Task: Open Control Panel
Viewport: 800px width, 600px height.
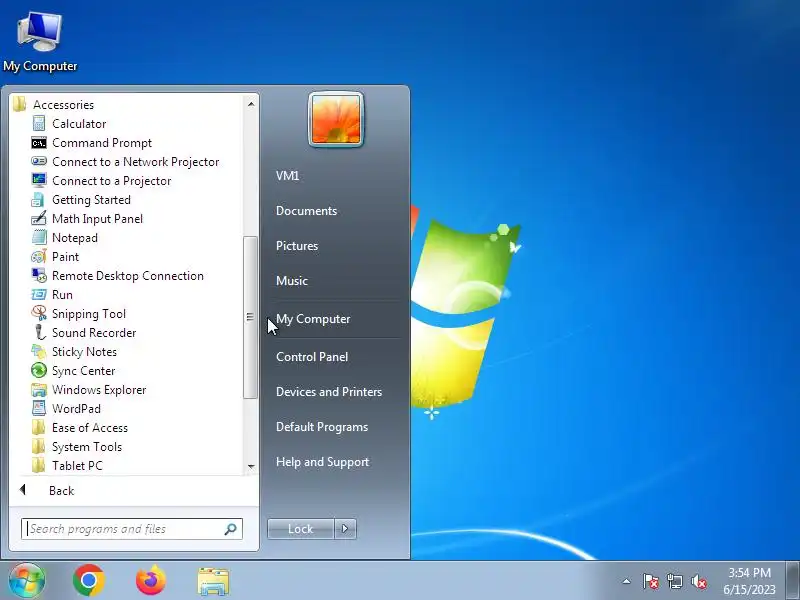Action: (312, 357)
